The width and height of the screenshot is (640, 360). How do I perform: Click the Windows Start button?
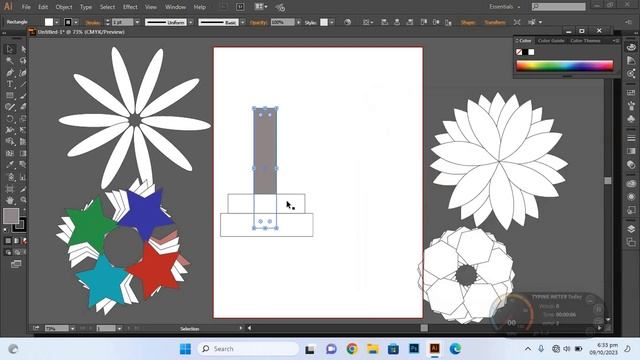[x=185, y=349]
